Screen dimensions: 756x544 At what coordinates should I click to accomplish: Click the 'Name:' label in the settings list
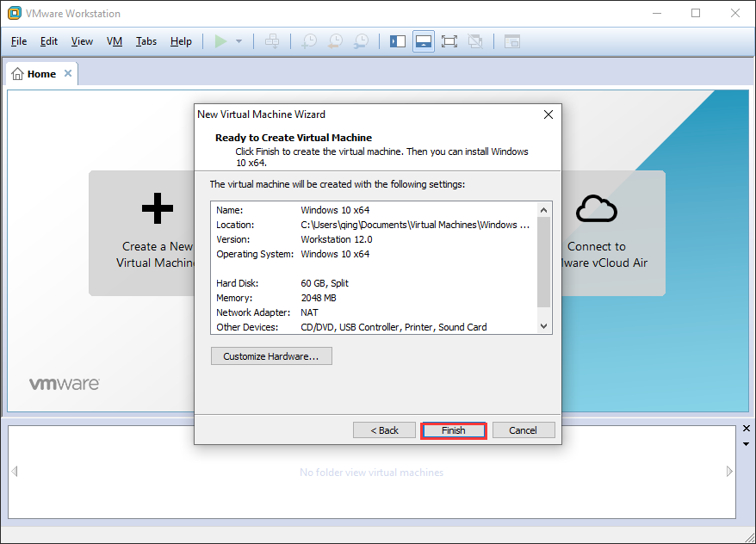coord(230,210)
